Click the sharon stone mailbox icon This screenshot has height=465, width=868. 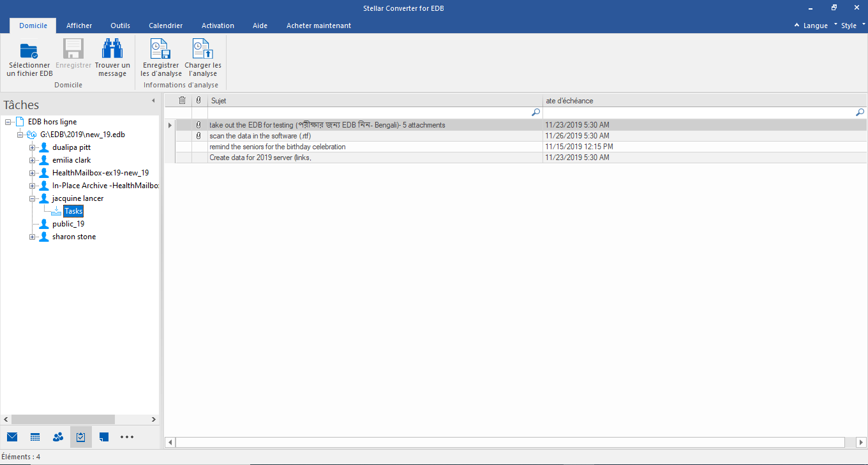click(44, 237)
